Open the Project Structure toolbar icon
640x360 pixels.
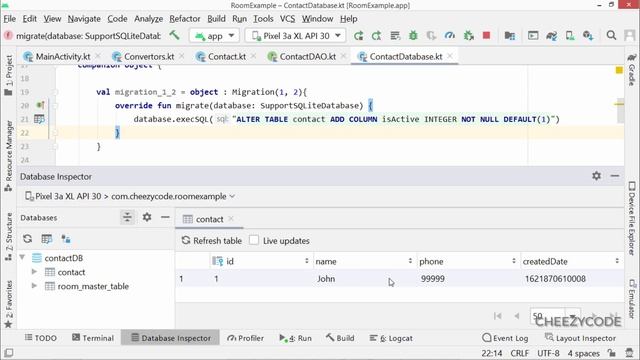point(509,36)
